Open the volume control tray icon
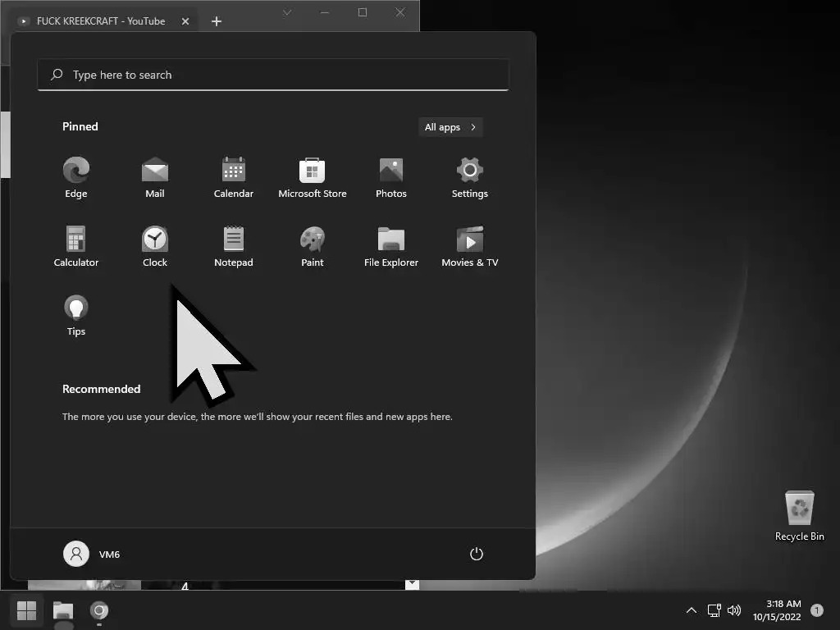The width and height of the screenshot is (840, 630). (734, 610)
